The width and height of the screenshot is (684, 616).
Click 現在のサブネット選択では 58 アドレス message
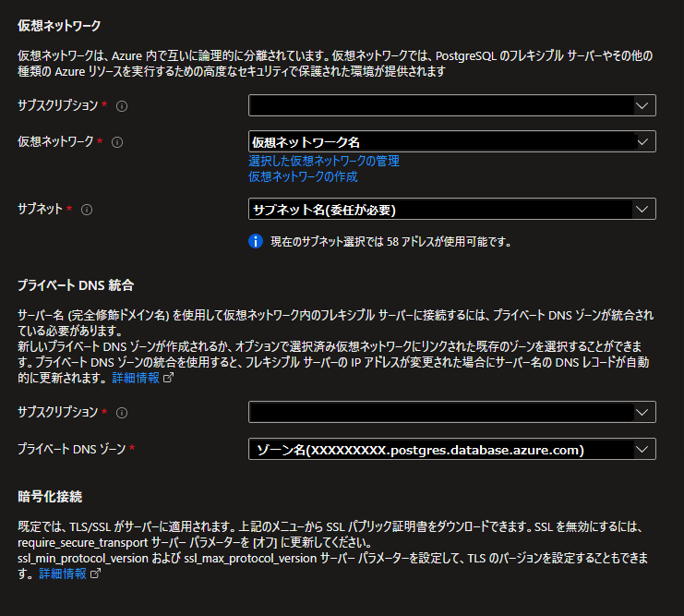point(390,241)
